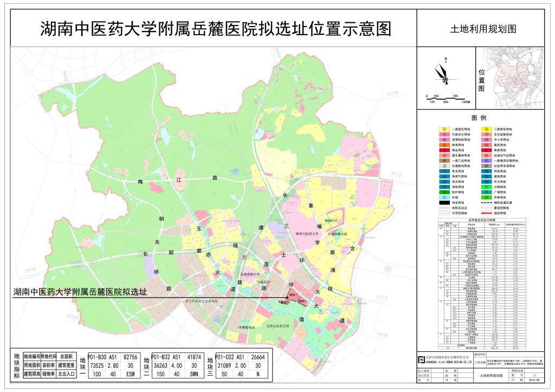This screenshot has height=392, width=555.
Task: Click the main map title text
Action: point(215,29)
